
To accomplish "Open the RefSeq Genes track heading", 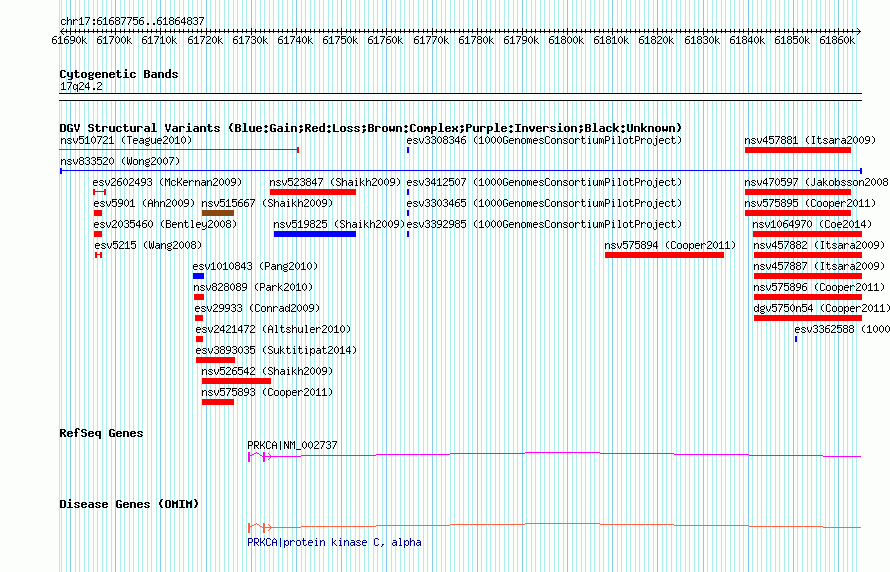I will click(101, 433).
